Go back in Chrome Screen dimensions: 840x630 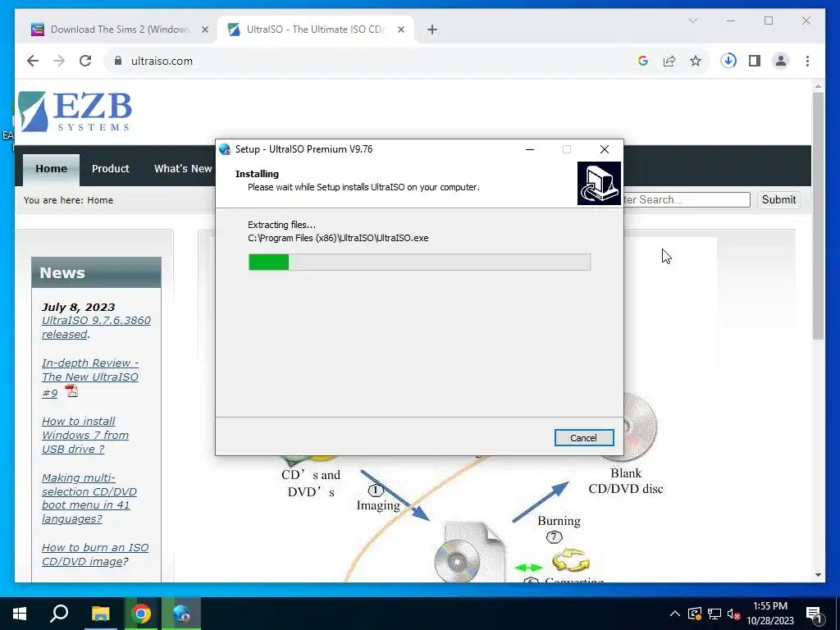[x=33, y=61]
